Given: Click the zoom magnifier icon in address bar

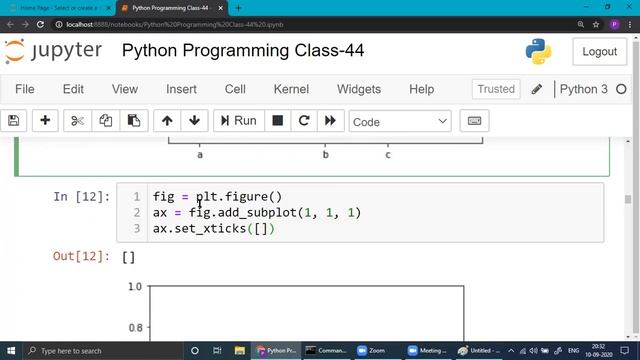Looking at the screenshot, I should [x=581, y=24].
